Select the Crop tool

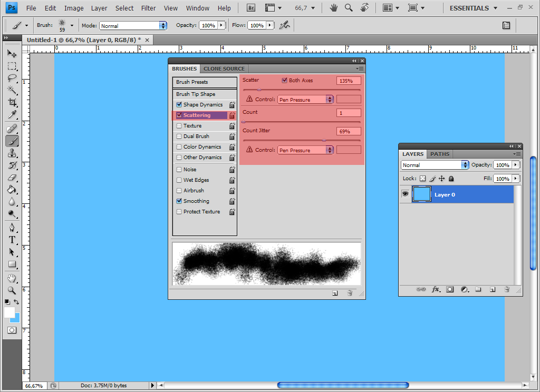coord(12,102)
